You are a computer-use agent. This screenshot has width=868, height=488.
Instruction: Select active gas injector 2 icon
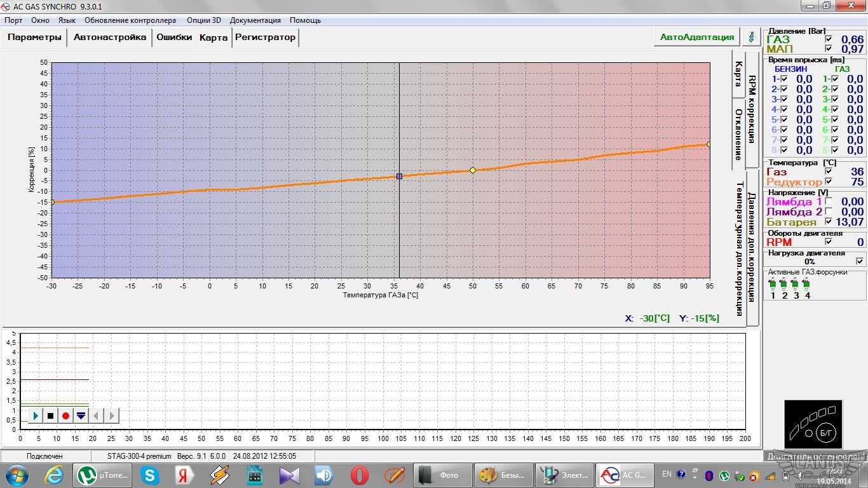tap(784, 283)
